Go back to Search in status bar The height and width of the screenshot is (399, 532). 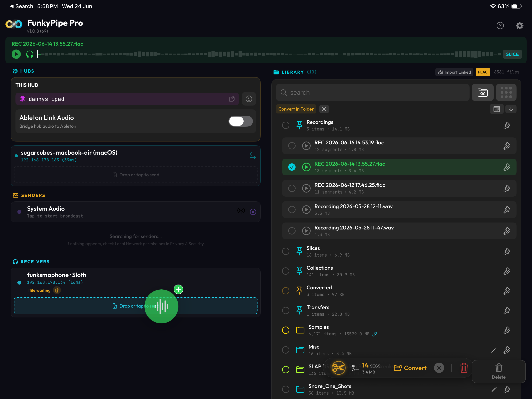(x=21, y=6)
